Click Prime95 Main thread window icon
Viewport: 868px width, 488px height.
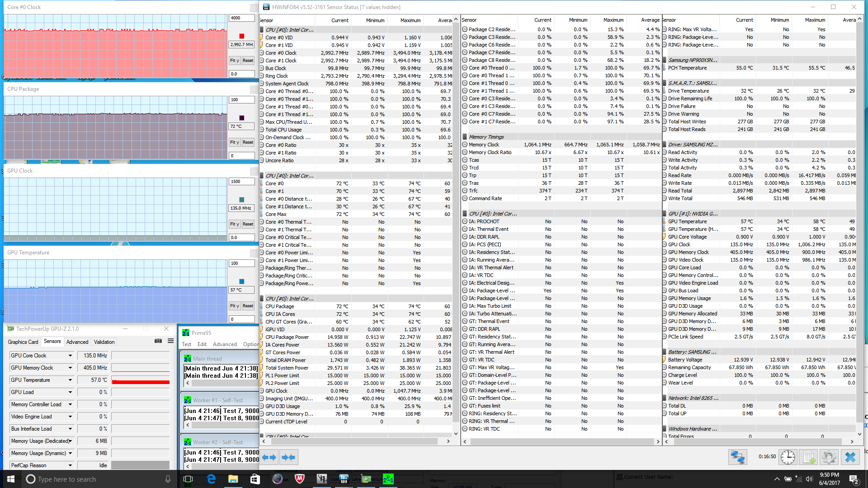pyautogui.click(x=188, y=358)
